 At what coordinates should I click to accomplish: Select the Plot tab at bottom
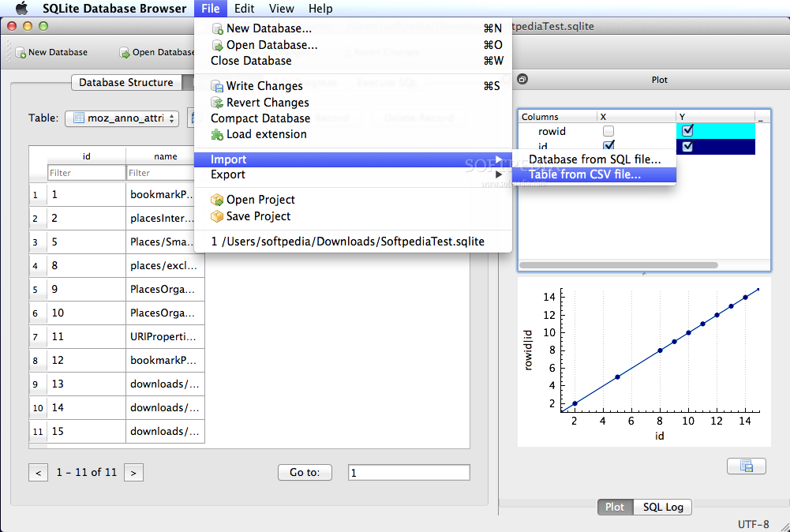click(x=615, y=508)
